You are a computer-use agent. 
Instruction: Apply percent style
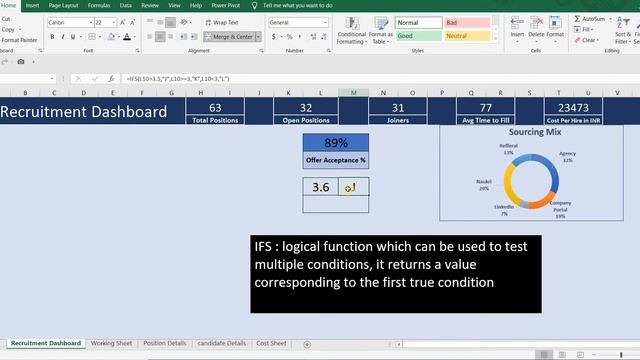point(289,37)
